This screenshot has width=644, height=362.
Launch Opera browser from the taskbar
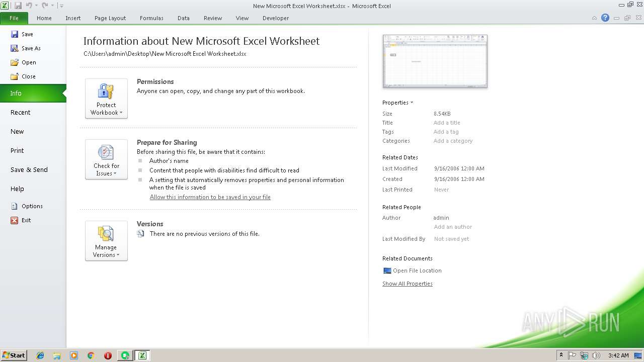(x=108, y=355)
